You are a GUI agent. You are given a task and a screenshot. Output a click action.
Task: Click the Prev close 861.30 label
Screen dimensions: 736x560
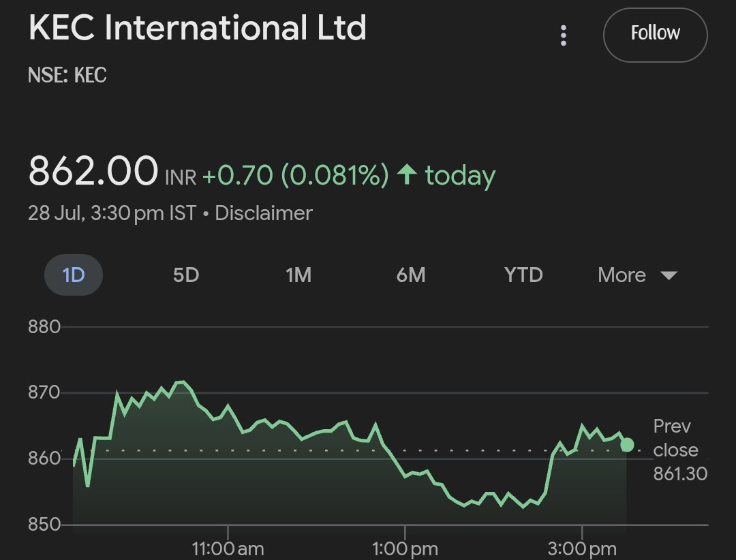pyautogui.click(x=680, y=450)
